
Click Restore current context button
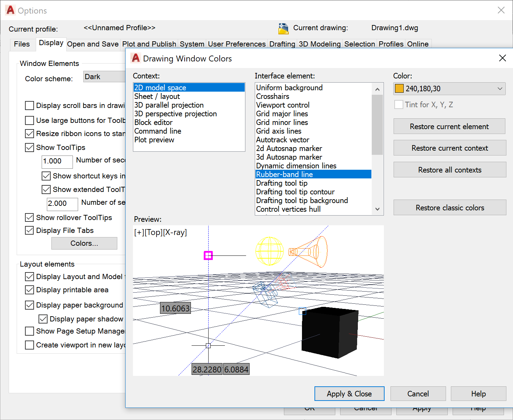tap(450, 148)
